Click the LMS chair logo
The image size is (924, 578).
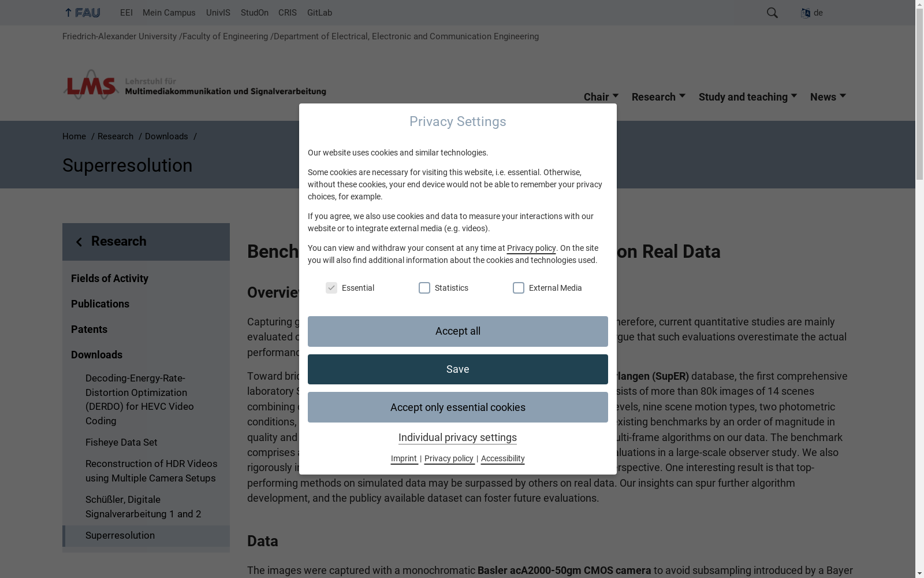tap(194, 85)
